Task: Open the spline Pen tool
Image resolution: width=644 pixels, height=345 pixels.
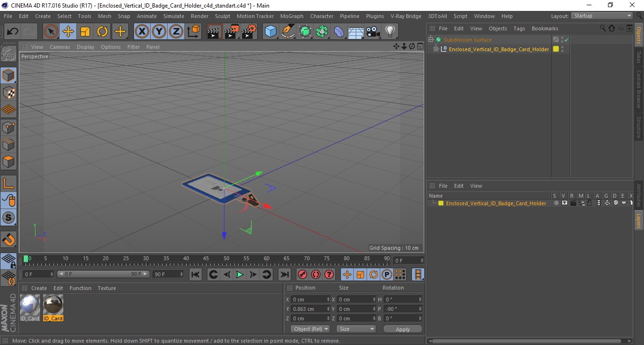Action: 288,32
